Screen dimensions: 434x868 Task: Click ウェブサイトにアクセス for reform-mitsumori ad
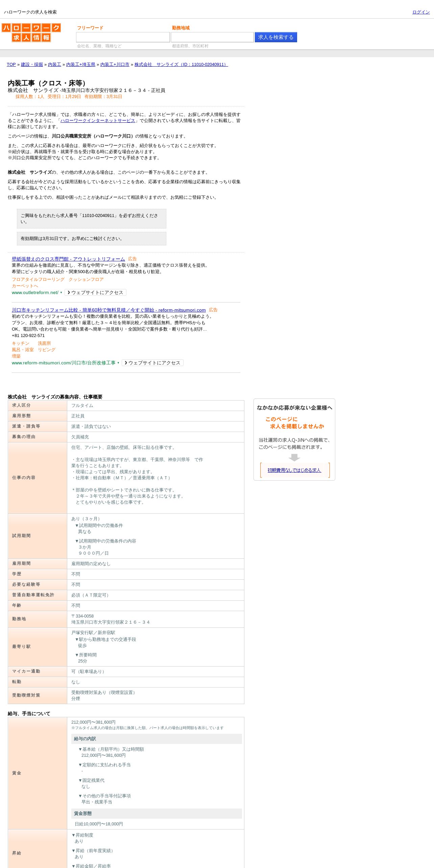pos(152,363)
